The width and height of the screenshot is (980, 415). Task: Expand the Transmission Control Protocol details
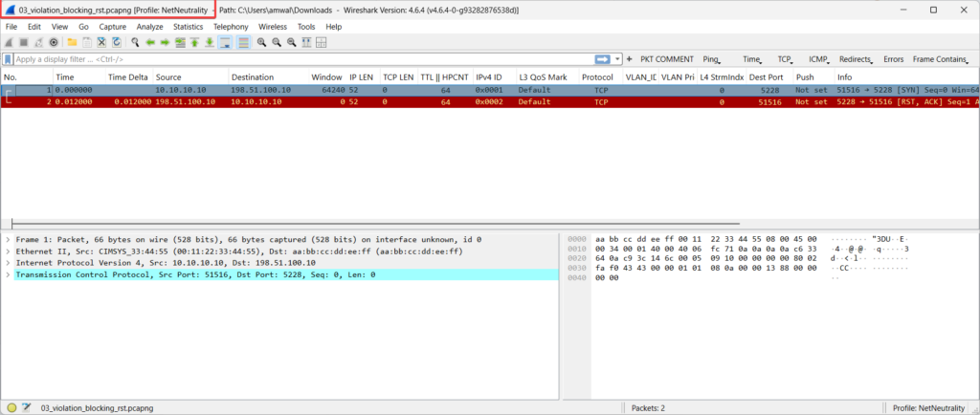pyautogui.click(x=8, y=274)
